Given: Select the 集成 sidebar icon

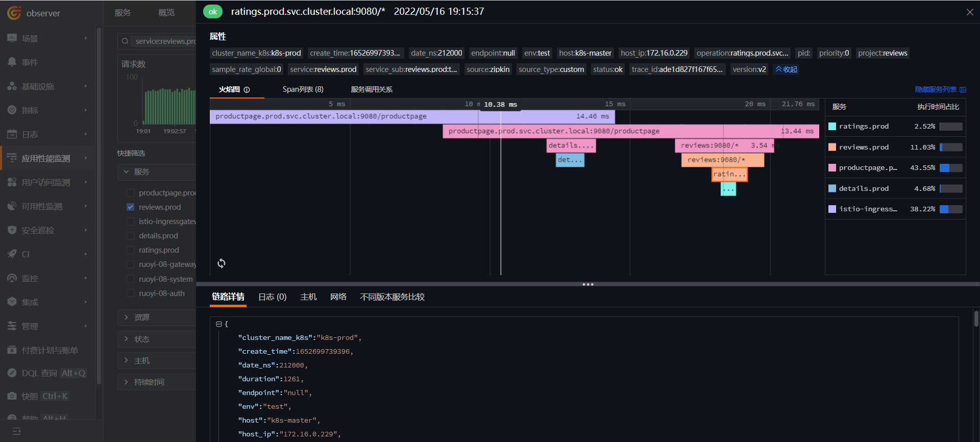Looking at the screenshot, I should tap(12, 302).
